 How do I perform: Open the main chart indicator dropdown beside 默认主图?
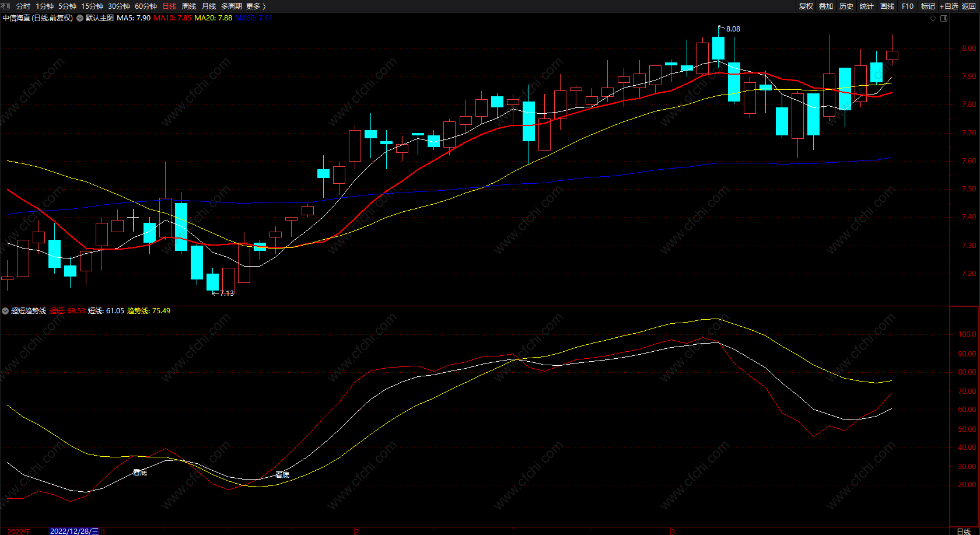pos(80,18)
